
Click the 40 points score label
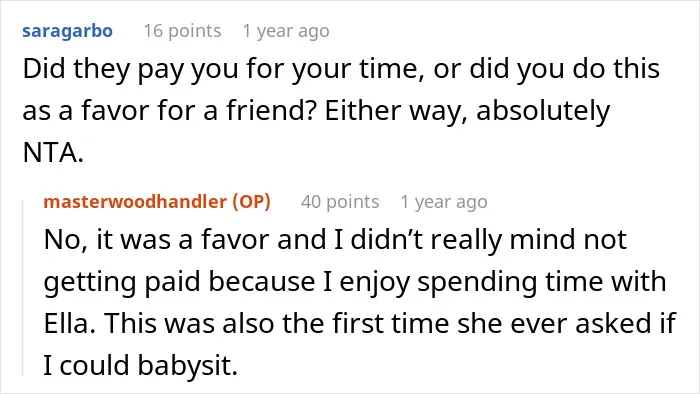[x=340, y=202]
